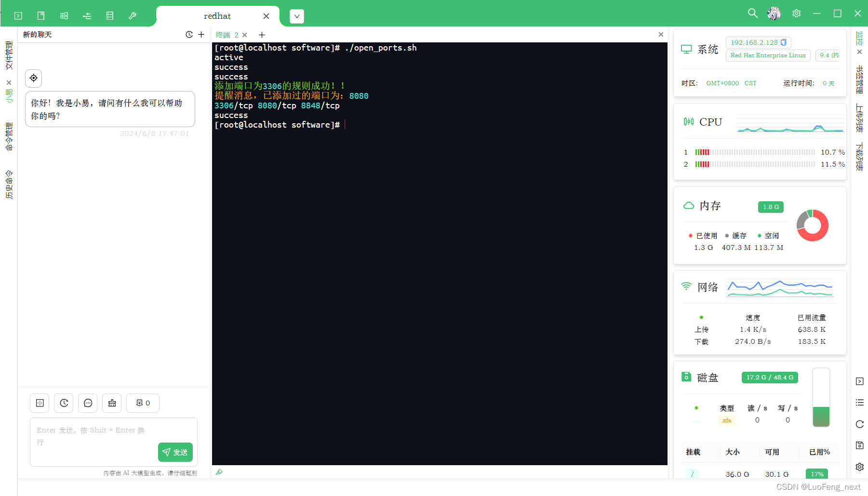Click the 9.4 version tag
The image size is (868, 496).
click(x=828, y=55)
